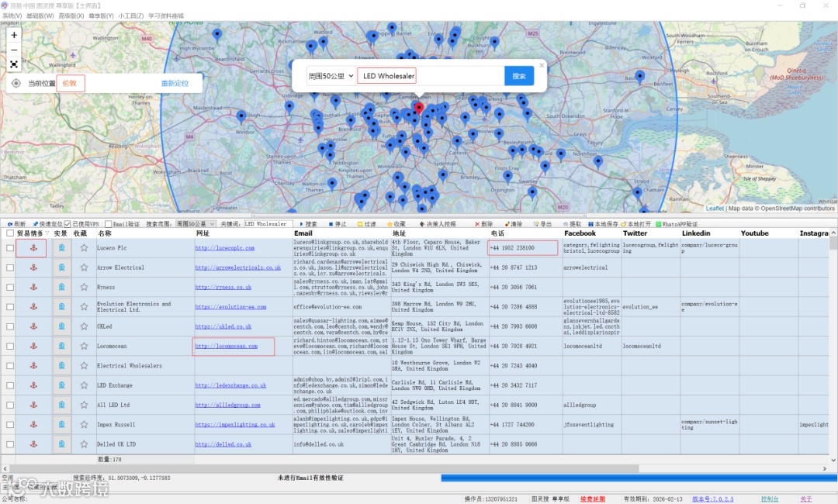Open the 高级版(X) menu

(71, 16)
